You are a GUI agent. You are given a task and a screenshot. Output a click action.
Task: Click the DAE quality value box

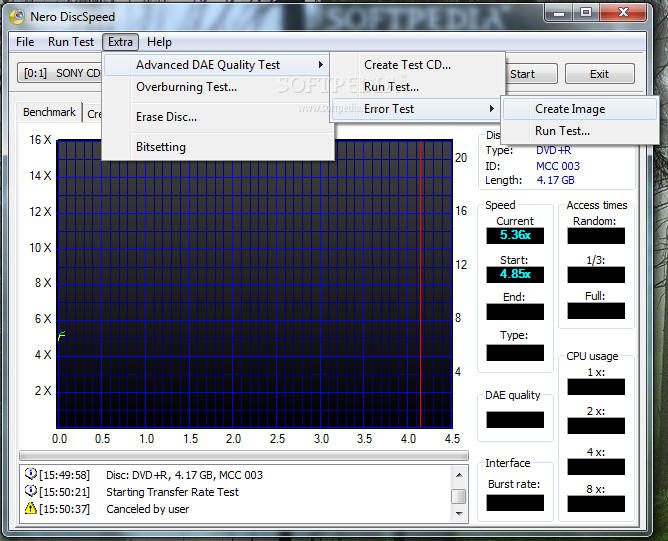coord(515,420)
